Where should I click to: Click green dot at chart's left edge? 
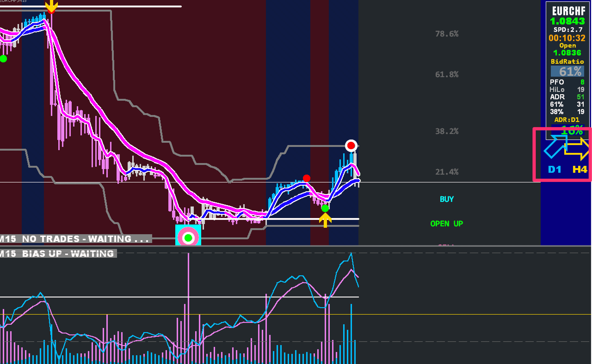coord(3,58)
